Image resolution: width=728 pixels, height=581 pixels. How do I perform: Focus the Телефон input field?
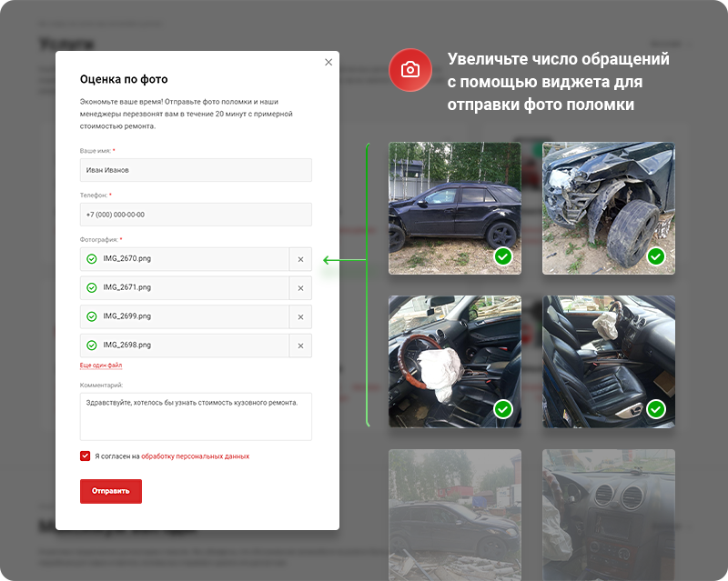[x=196, y=215]
